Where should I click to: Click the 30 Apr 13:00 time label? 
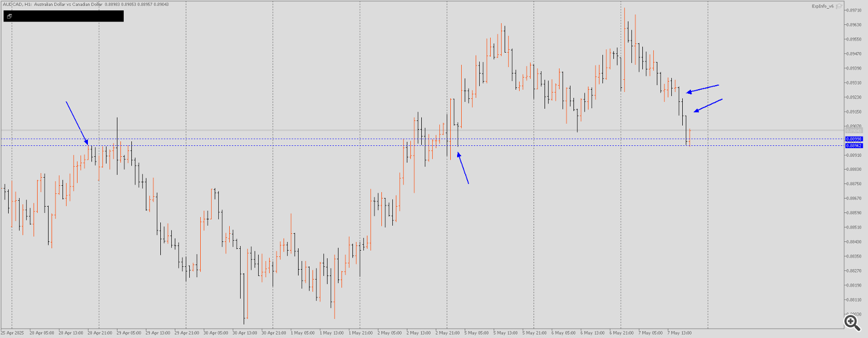point(245,333)
